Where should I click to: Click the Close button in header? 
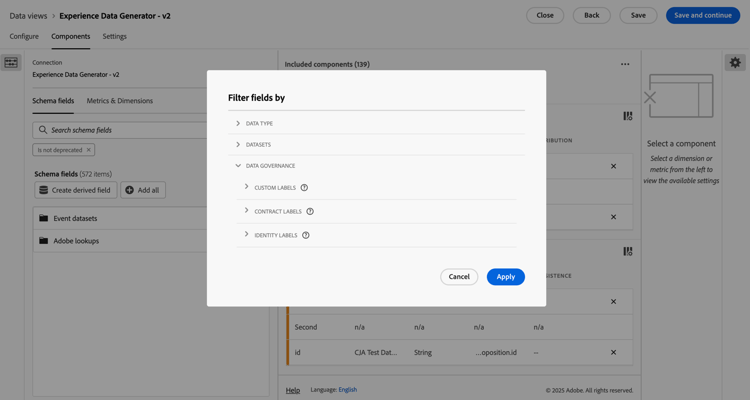[x=545, y=15]
